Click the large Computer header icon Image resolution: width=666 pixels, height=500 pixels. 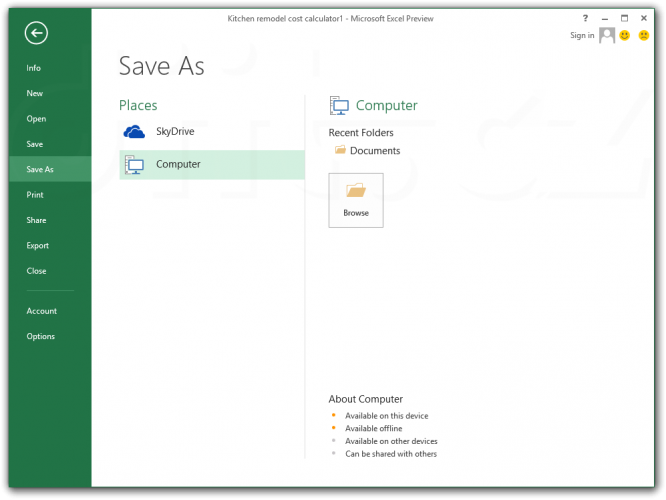339,105
